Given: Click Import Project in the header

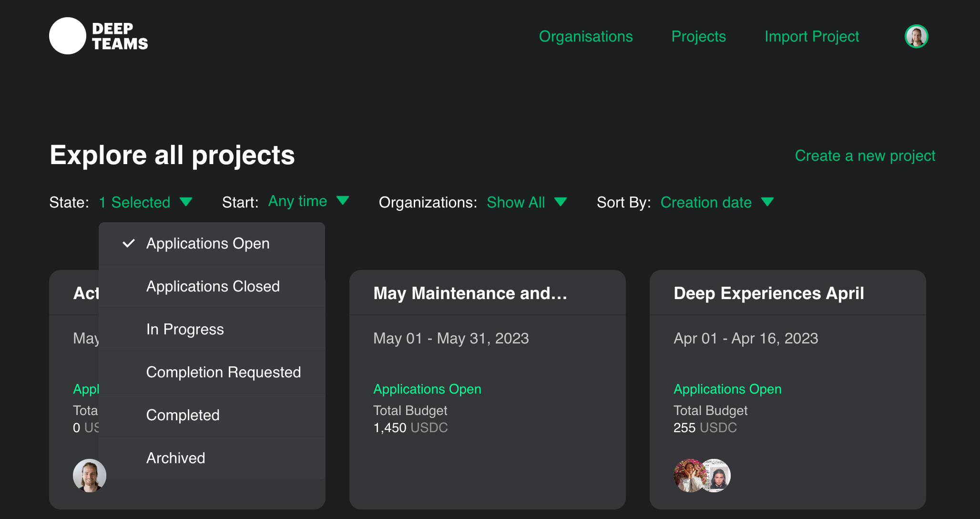Looking at the screenshot, I should point(811,37).
